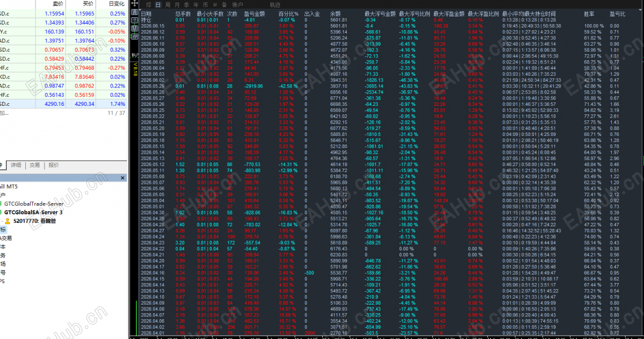Click the 胜率 column header
Screen dimensions: 644x339
[x=589, y=14]
